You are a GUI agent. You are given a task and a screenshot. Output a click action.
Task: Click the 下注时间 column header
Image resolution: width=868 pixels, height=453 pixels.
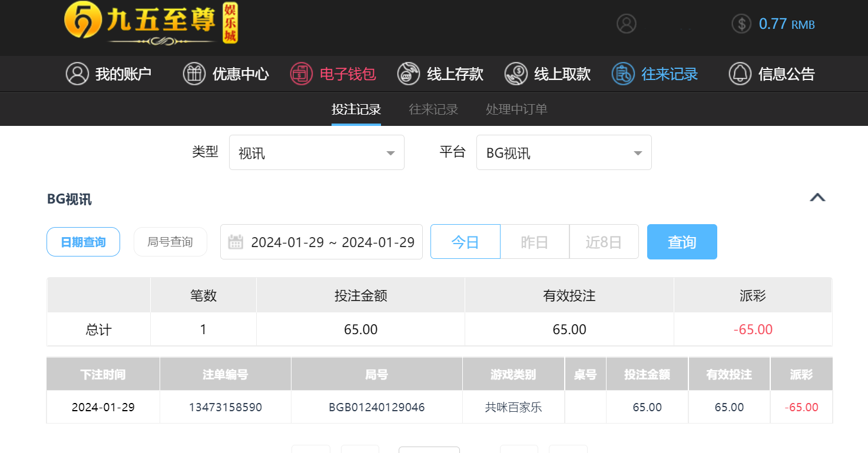click(x=103, y=375)
